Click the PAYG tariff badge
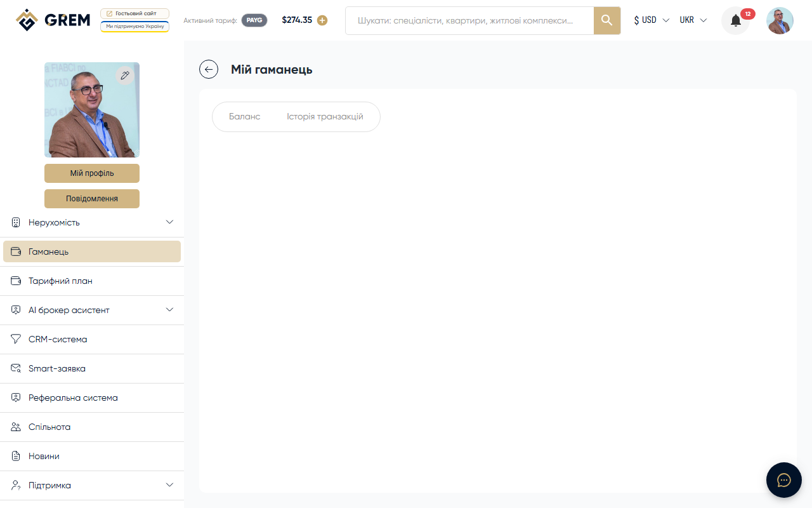812x508 pixels. point(254,20)
